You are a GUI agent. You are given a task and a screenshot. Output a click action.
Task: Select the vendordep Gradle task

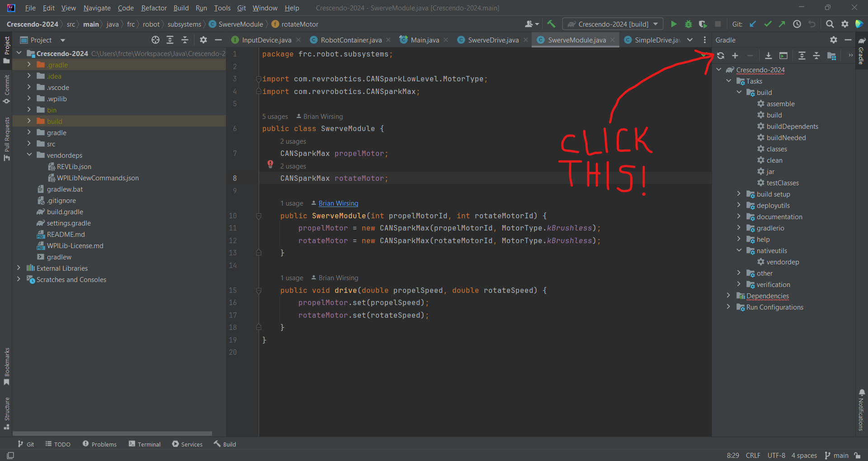point(783,262)
